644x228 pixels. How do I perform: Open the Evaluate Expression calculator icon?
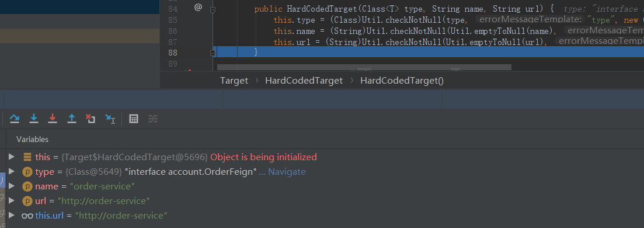[x=134, y=119]
